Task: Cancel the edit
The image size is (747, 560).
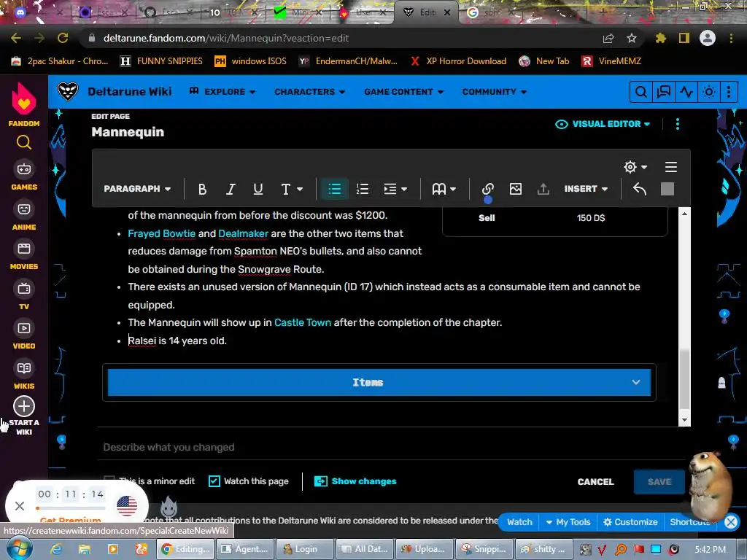Action: 595,482
